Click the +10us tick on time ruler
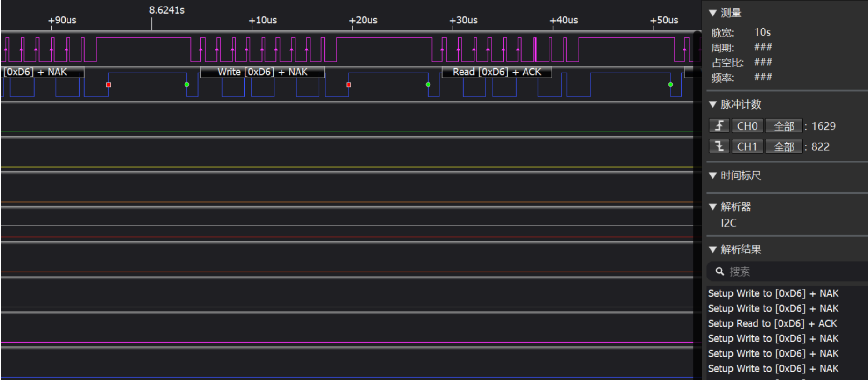This screenshot has width=868, height=380. (263, 20)
